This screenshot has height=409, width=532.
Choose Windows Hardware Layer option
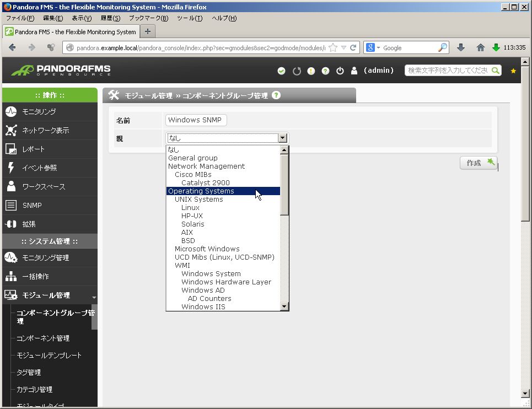coord(223,282)
